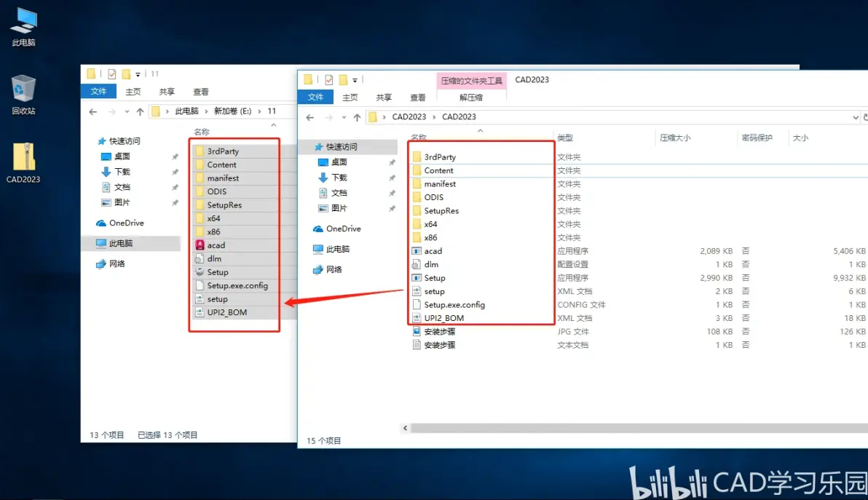868x500 pixels.
Task: Click 新加卷 (E:) breadcrumb in window 11
Action: pos(232,111)
